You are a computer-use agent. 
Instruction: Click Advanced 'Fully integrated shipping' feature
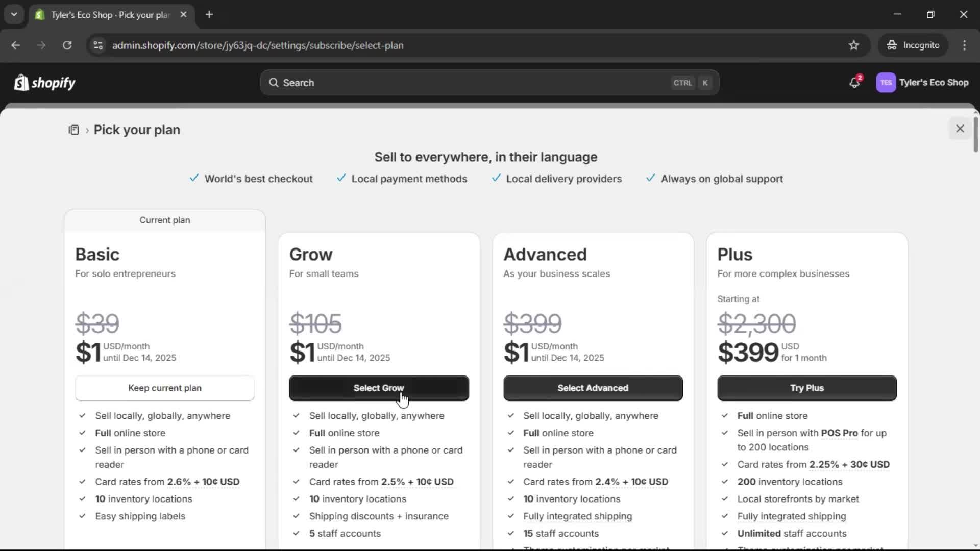click(577, 516)
